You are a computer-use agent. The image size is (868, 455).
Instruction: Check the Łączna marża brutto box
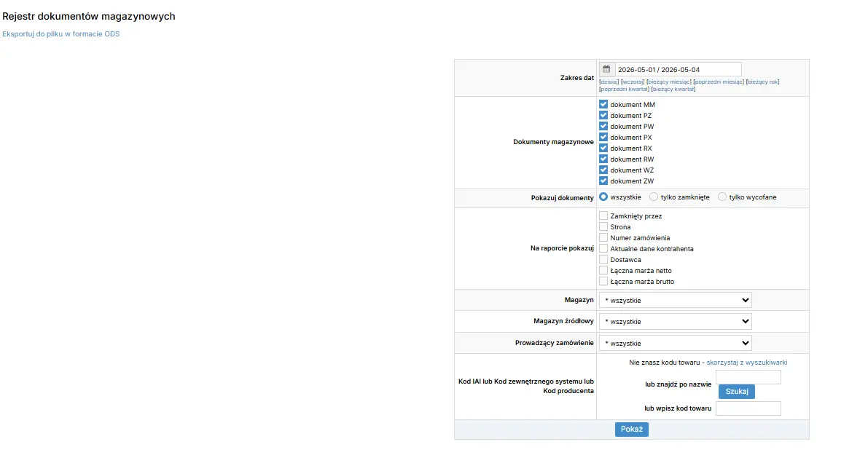pyautogui.click(x=603, y=282)
